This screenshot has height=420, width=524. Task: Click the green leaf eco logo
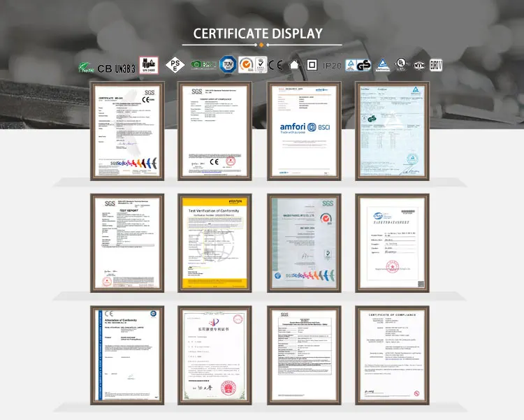tap(85, 66)
